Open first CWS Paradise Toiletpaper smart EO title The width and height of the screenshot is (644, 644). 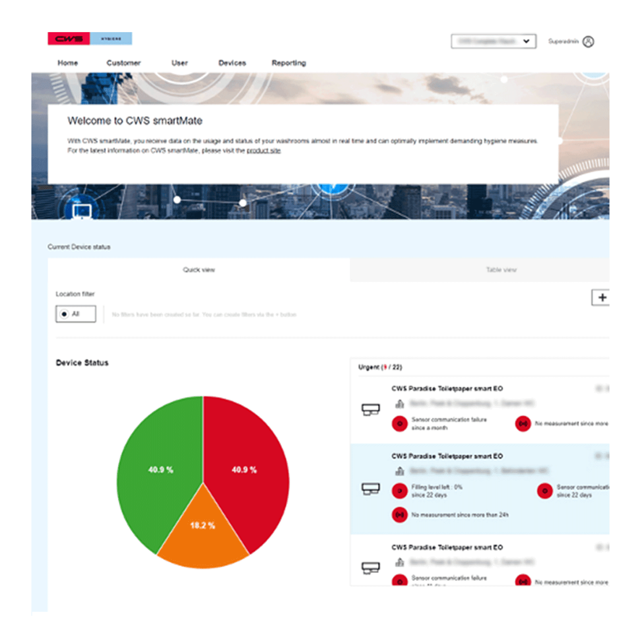click(x=447, y=388)
